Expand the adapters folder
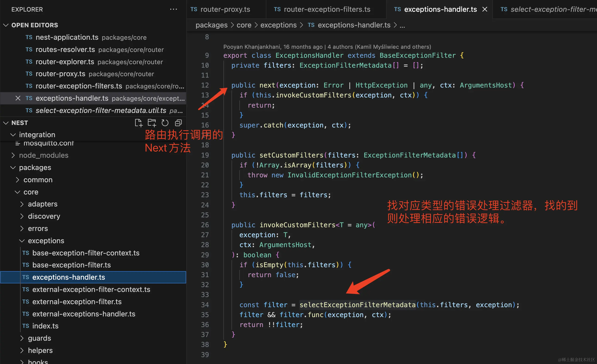The image size is (597, 364). tap(22, 204)
